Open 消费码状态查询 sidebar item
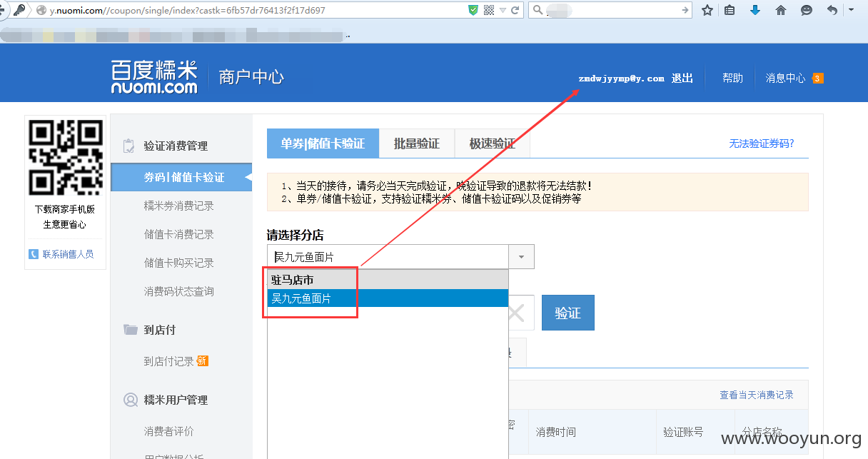 (178, 291)
